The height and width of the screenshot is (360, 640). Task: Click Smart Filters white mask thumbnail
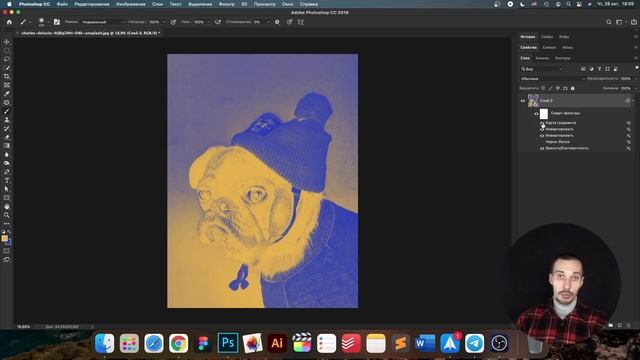[x=544, y=114]
